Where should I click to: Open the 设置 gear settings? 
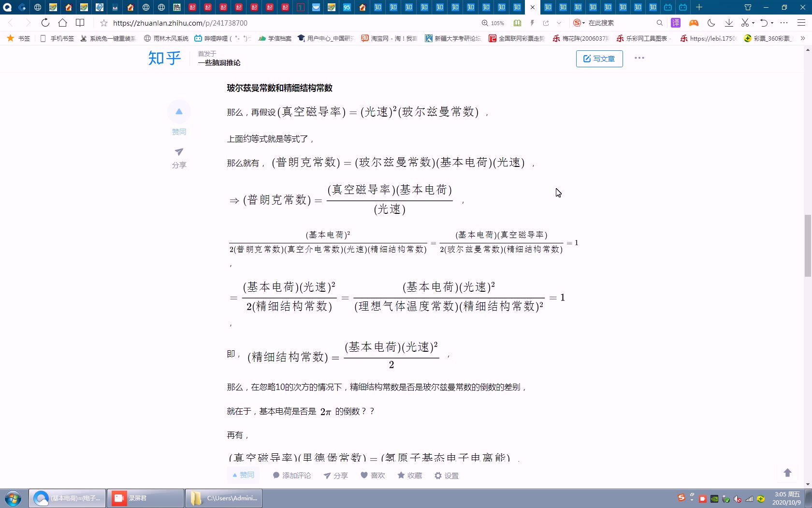click(x=446, y=476)
